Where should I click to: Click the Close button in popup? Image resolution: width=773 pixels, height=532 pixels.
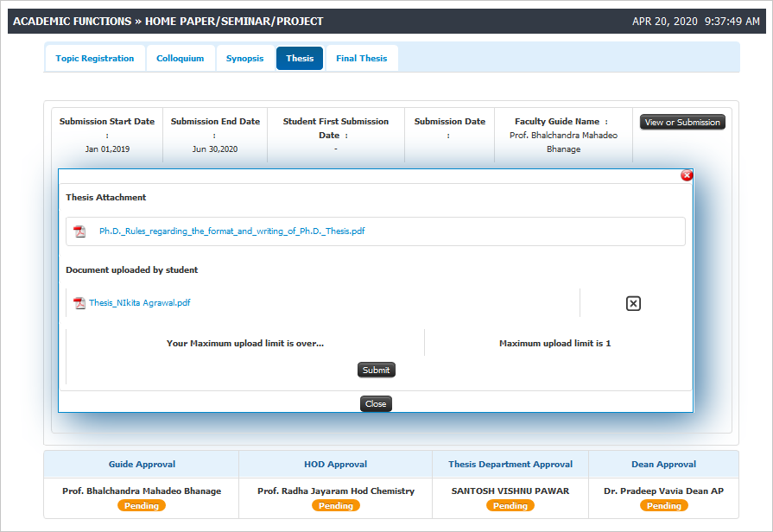point(376,404)
